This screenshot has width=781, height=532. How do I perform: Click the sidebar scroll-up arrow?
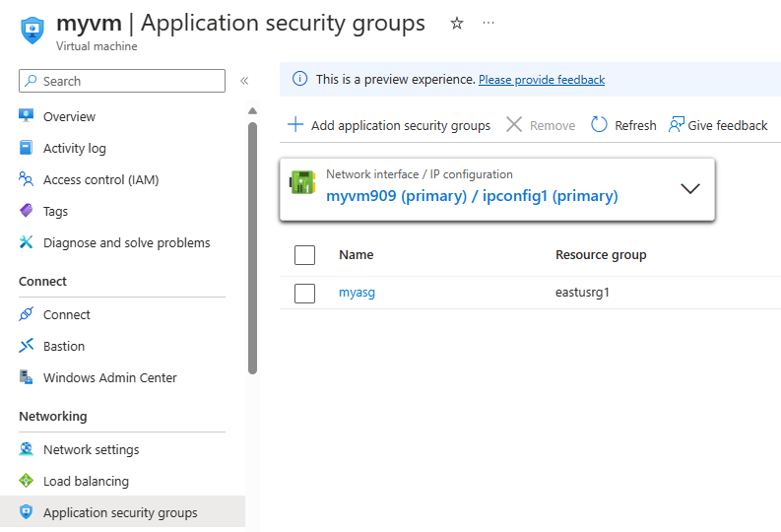pos(252,110)
